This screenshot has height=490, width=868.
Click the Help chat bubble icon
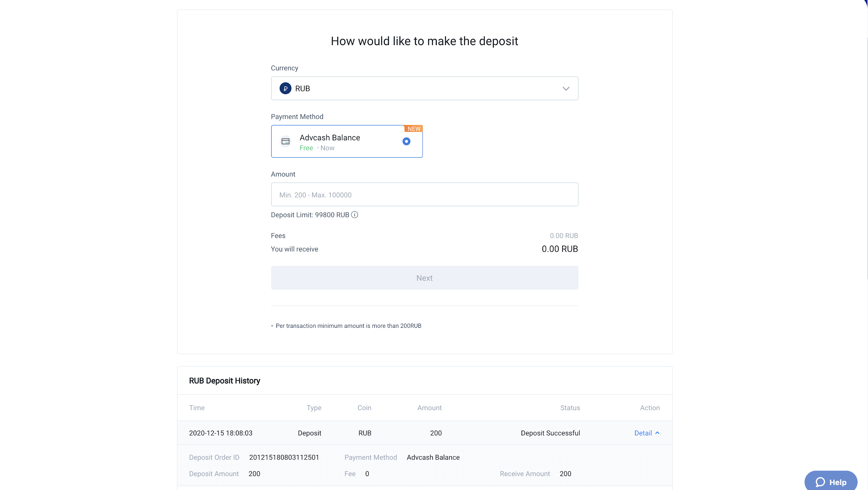click(x=820, y=482)
